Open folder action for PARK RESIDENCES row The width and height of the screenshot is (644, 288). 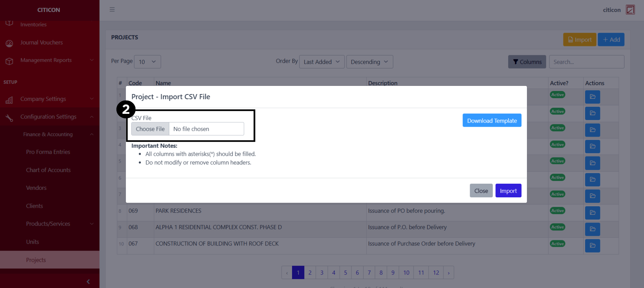point(592,212)
